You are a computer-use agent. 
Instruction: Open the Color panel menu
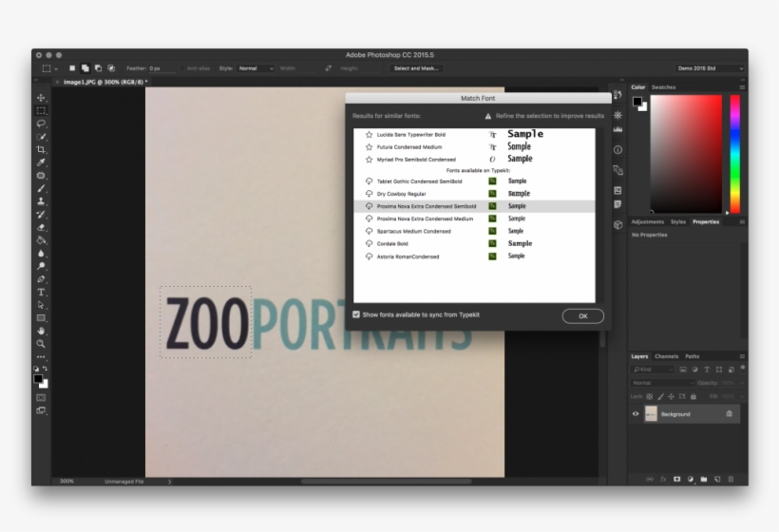742,87
